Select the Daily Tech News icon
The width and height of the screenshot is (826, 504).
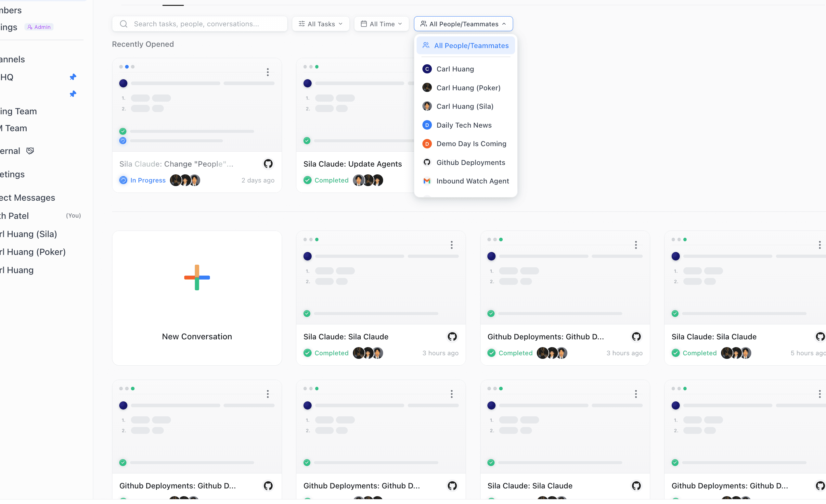coord(427,125)
